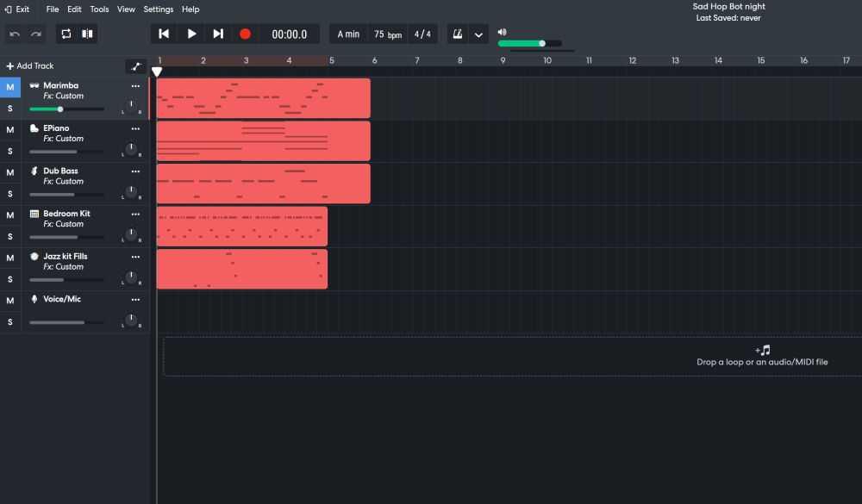Click the split region tool icon

(x=87, y=34)
